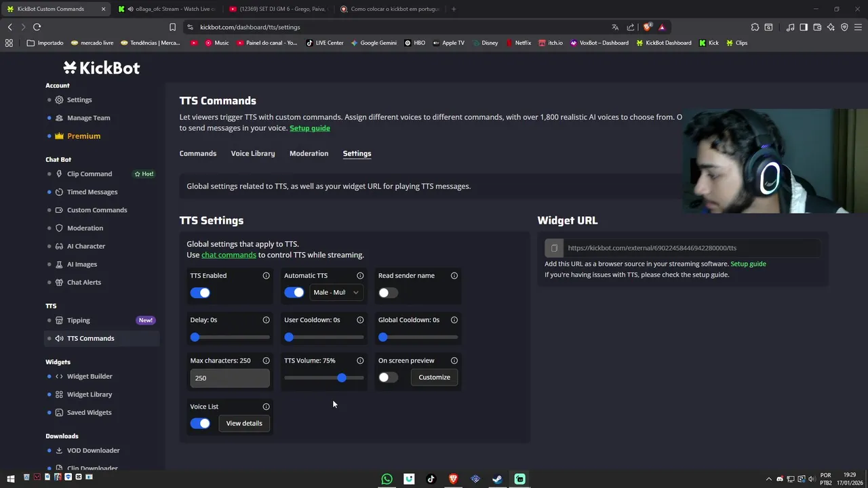Toggle Automatic TTS switch

[x=294, y=293]
